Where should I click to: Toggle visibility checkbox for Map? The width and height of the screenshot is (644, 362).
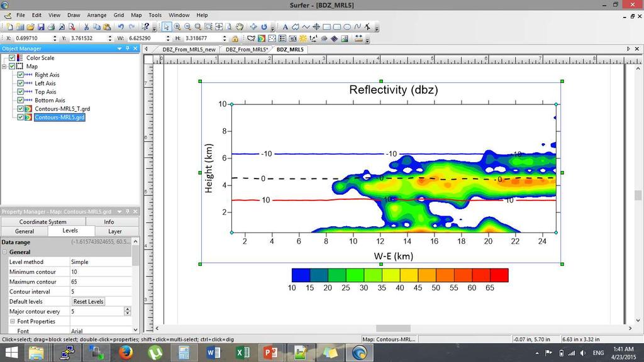point(12,66)
